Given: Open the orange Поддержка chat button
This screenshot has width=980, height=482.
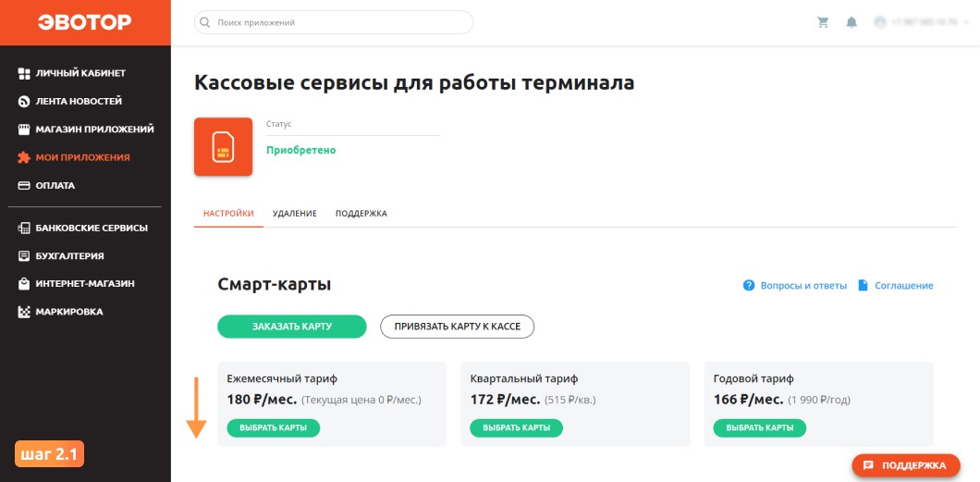Looking at the screenshot, I should [x=906, y=465].
